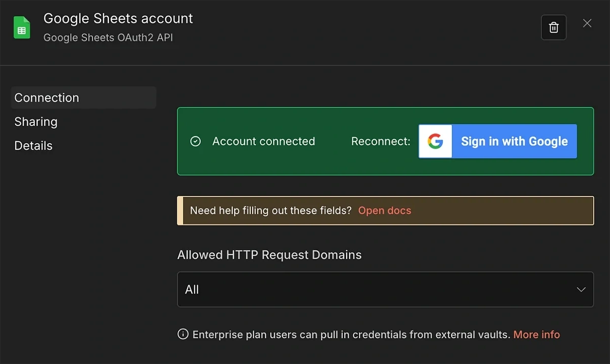Image resolution: width=610 pixels, height=364 pixels.
Task: Open docs for help with fields
Action: coord(384,210)
